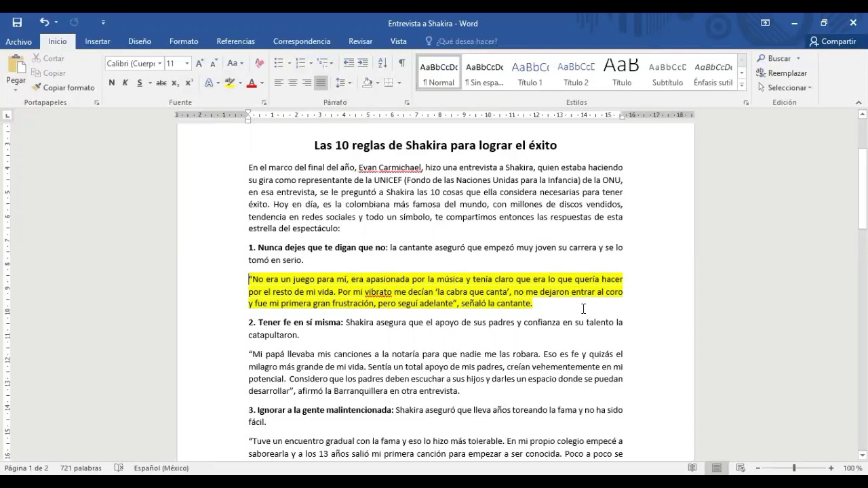Open the highlight color dropdown arrow

click(x=240, y=83)
